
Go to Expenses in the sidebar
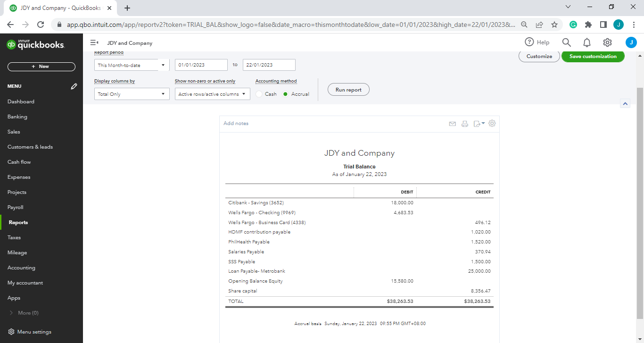[x=19, y=177]
